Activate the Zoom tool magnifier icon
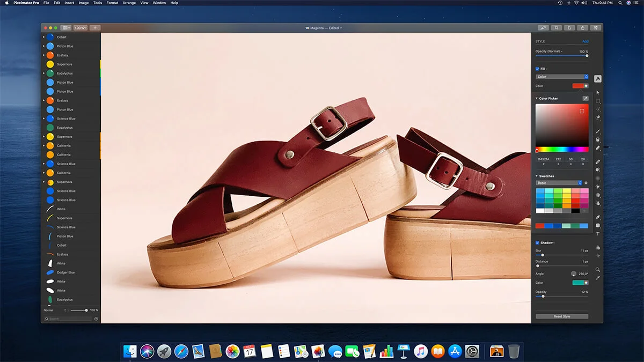644x362 pixels. tap(597, 269)
